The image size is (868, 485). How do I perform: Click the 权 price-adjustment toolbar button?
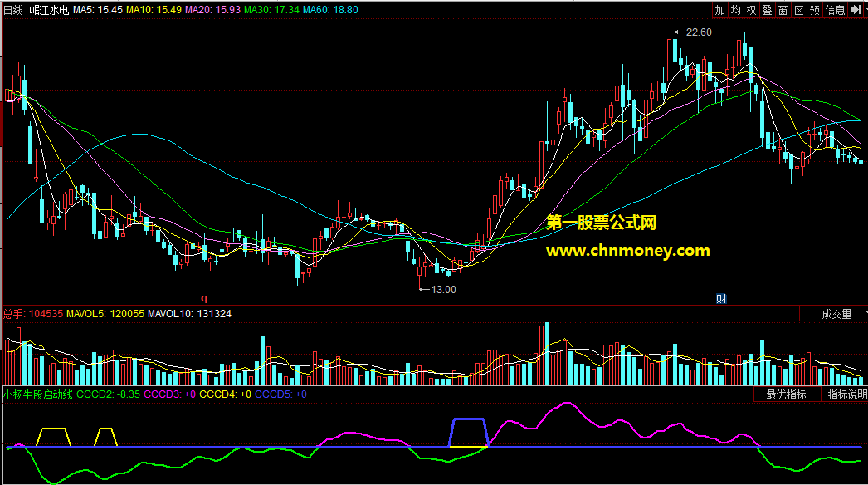pyautogui.click(x=751, y=10)
